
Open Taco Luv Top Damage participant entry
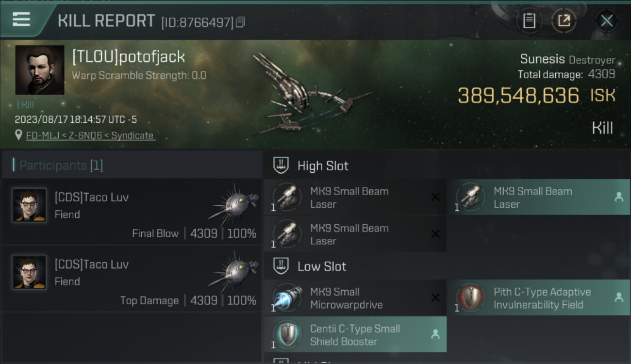pos(132,279)
